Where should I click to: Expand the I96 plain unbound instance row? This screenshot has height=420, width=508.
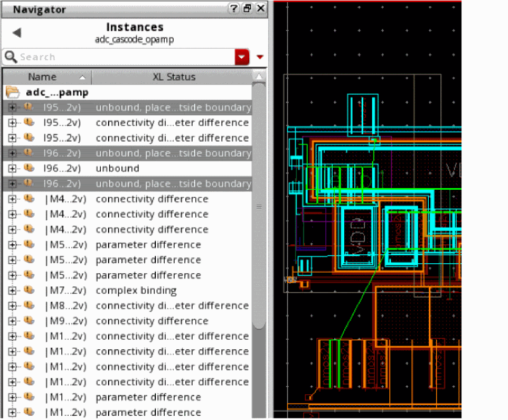12,168
